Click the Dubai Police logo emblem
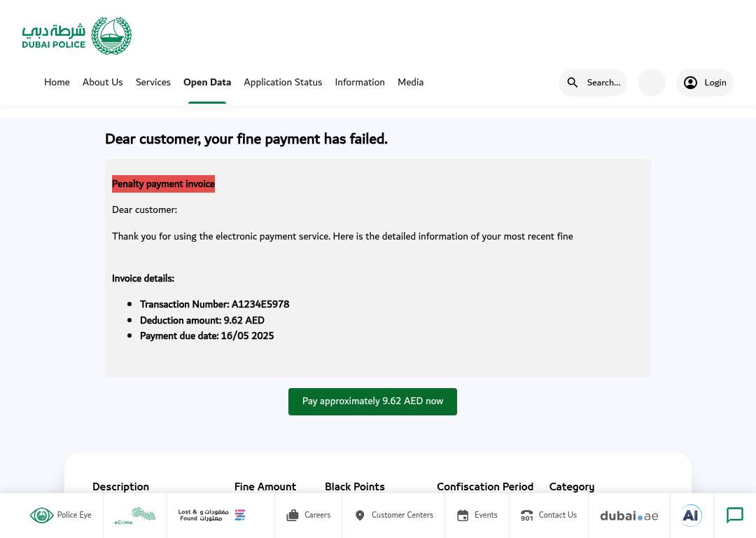 [x=111, y=36]
